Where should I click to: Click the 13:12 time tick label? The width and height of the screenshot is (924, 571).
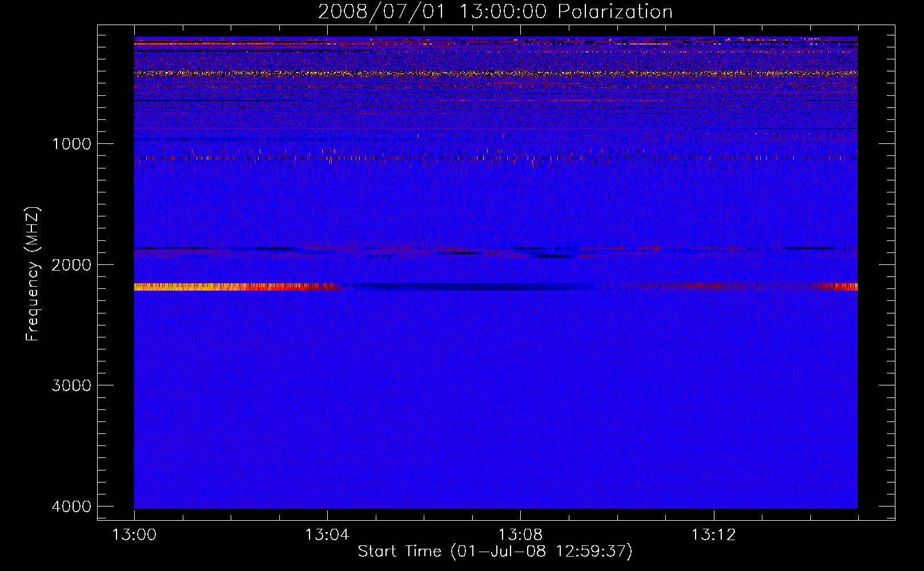[x=713, y=535]
